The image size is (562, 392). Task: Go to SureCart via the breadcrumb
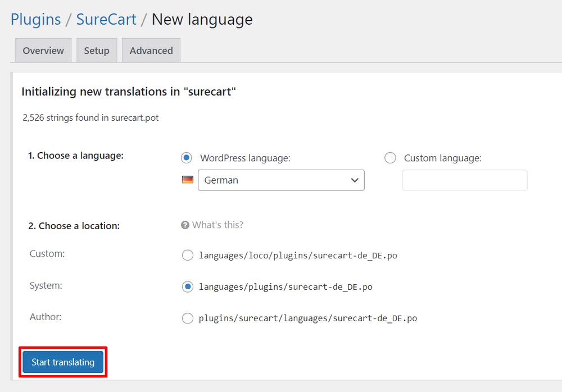pos(106,19)
